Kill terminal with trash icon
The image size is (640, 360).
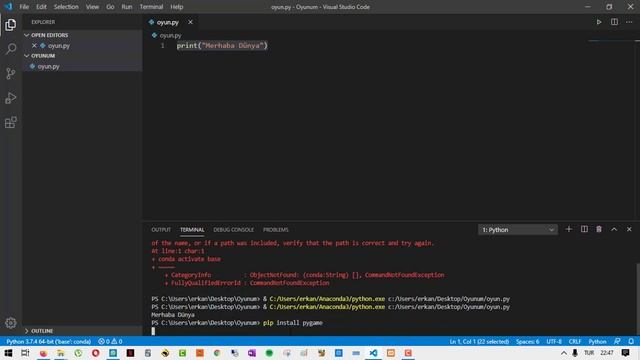pos(599,229)
